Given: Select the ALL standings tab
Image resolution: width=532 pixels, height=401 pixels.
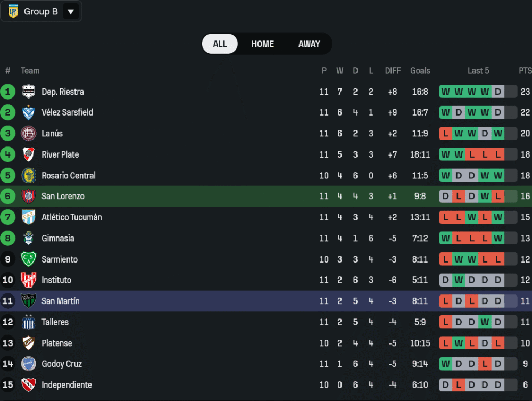Looking at the screenshot, I should tap(220, 44).
